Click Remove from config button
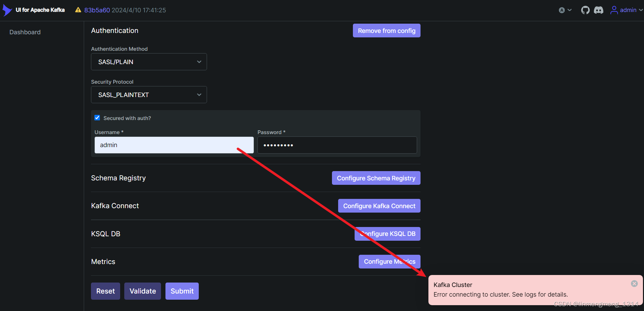The width and height of the screenshot is (644, 311). pyautogui.click(x=387, y=31)
